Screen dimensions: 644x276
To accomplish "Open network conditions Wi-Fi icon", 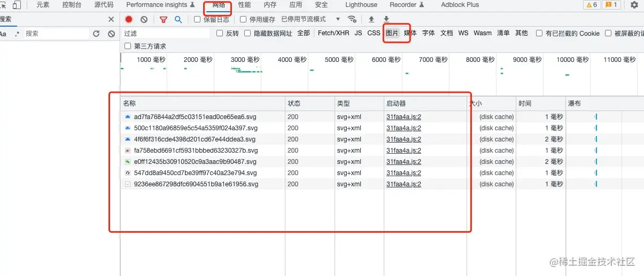I will point(352,19).
